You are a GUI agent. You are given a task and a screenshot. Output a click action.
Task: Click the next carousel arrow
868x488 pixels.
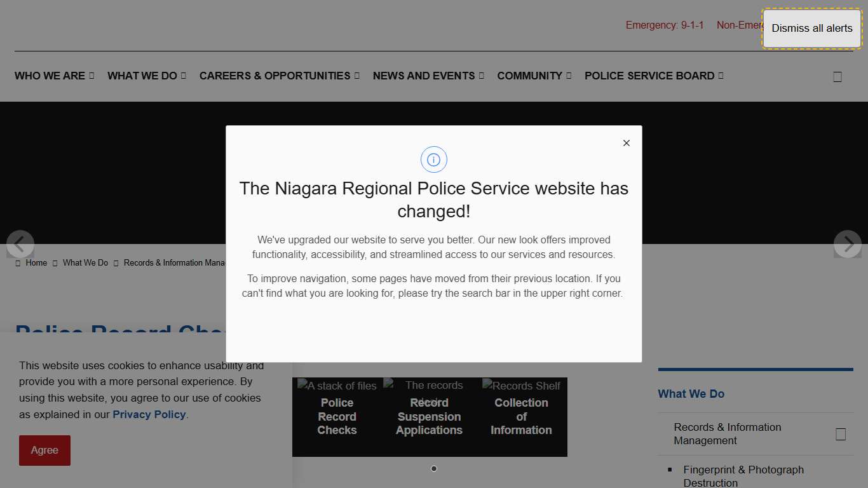pos(848,244)
